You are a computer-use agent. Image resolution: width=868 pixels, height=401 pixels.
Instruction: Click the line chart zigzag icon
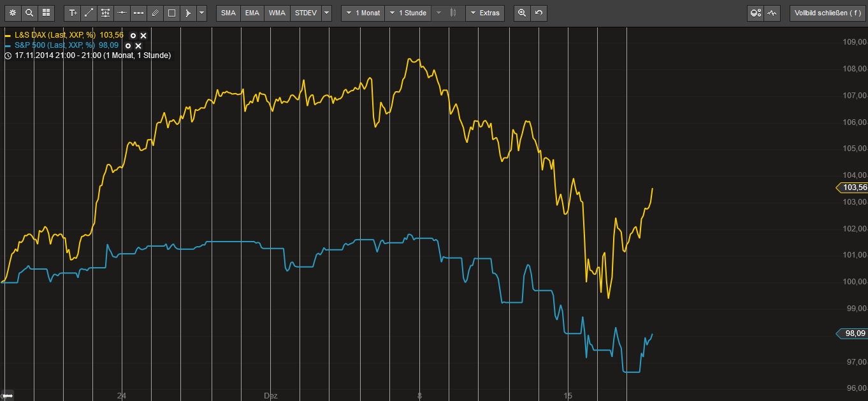772,13
